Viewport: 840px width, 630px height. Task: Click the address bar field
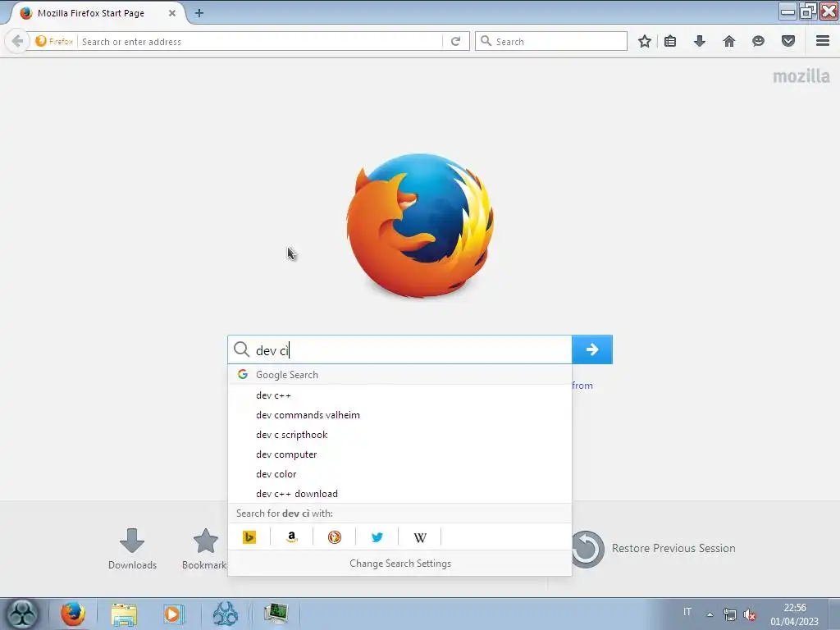point(260,41)
